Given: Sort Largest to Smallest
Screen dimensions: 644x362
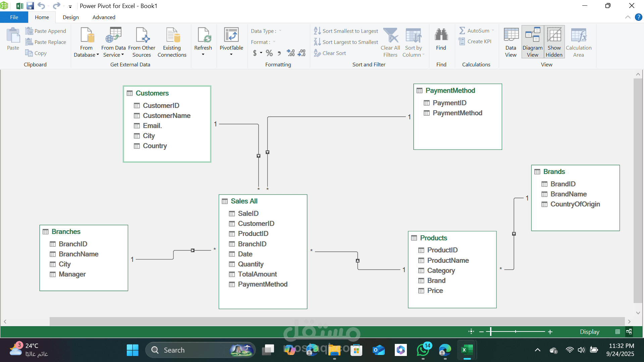Looking at the screenshot, I should (346, 42).
